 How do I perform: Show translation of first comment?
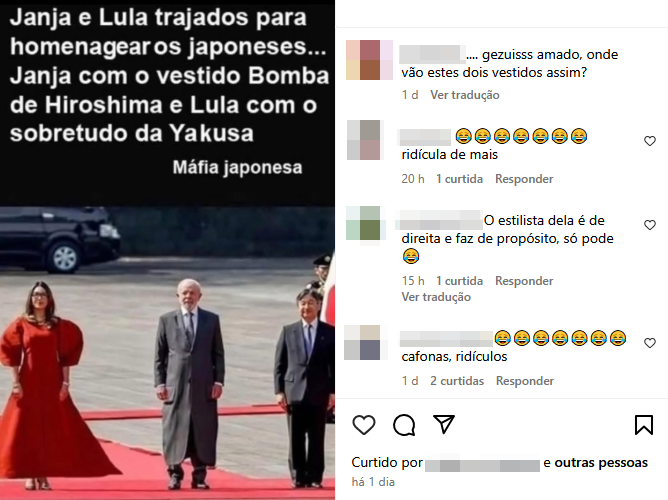[465, 95]
